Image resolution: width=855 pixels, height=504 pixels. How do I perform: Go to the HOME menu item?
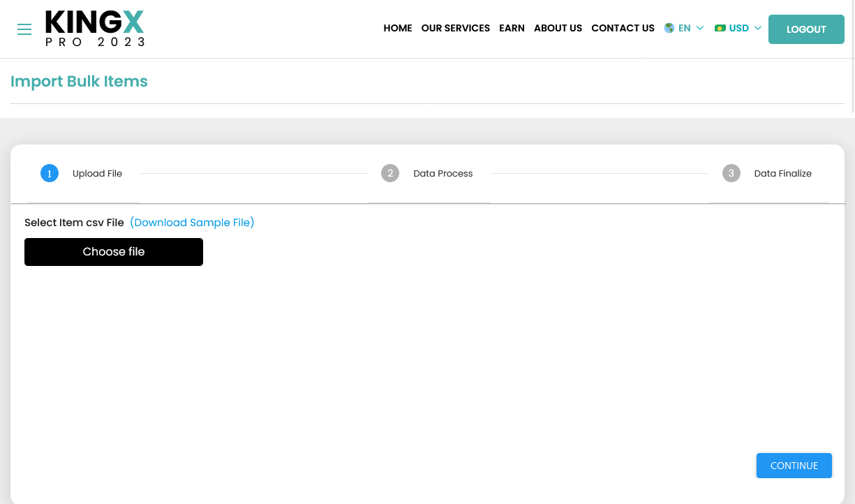click(398, 28)
